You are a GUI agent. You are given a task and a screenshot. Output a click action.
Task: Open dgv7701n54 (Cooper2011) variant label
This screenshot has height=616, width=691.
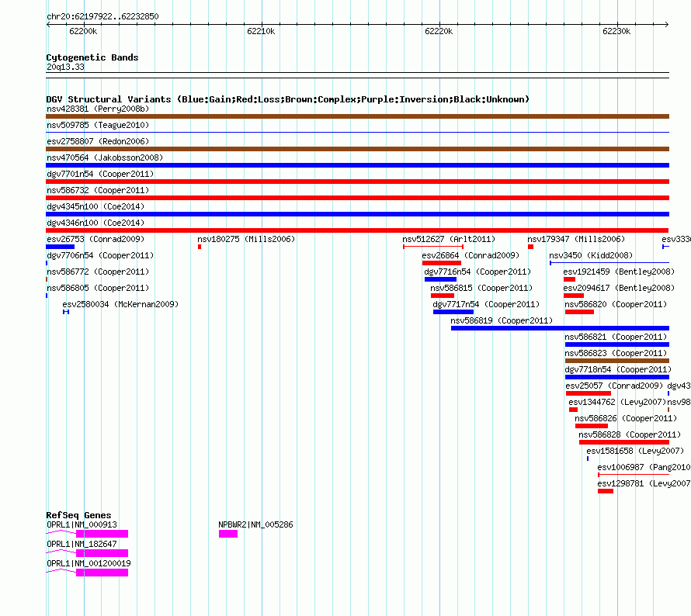click(100, 174)
